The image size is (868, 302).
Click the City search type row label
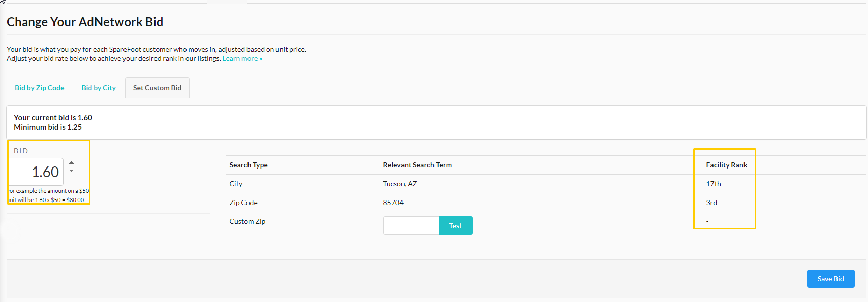[236, 184]
